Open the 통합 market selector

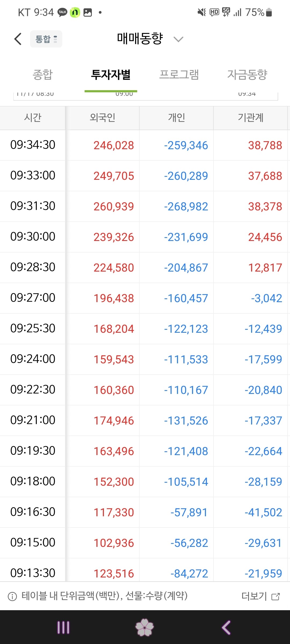[x=46, y=39]
